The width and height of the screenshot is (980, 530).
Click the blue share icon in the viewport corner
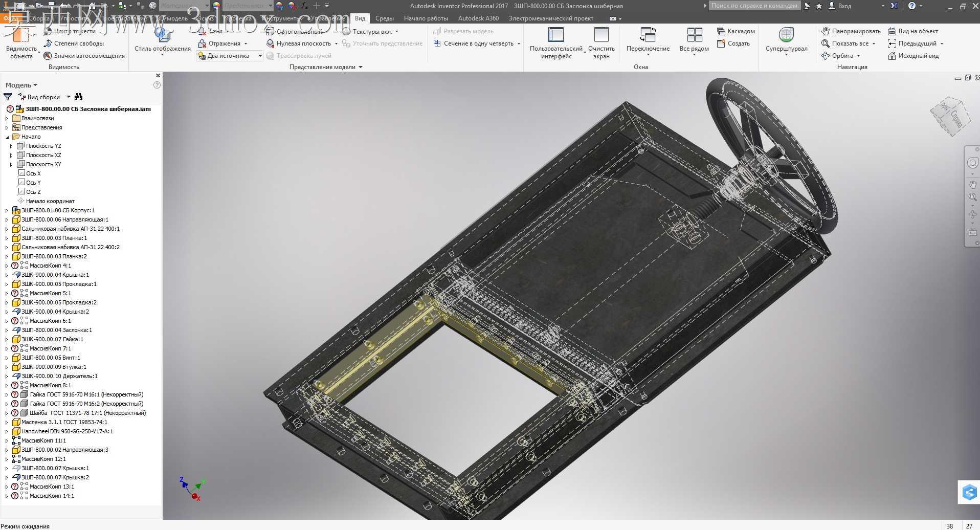pyautogui.click(x=969, y=492)
